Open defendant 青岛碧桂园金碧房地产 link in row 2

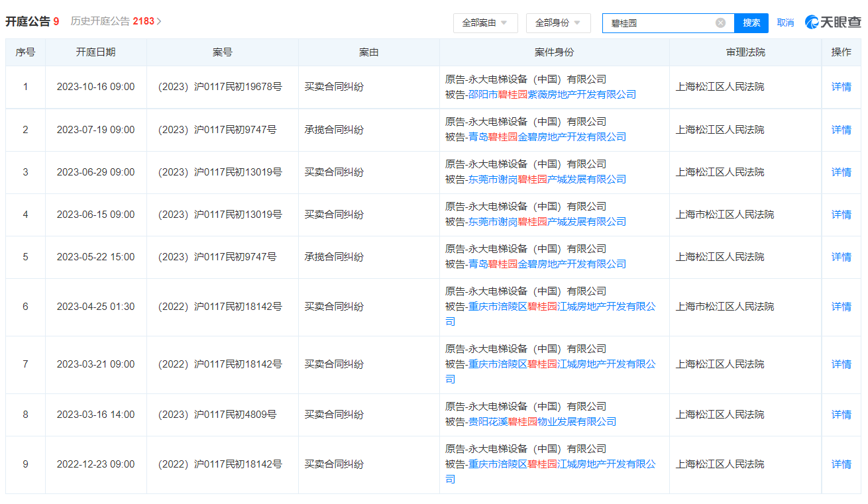pos(547,137)
